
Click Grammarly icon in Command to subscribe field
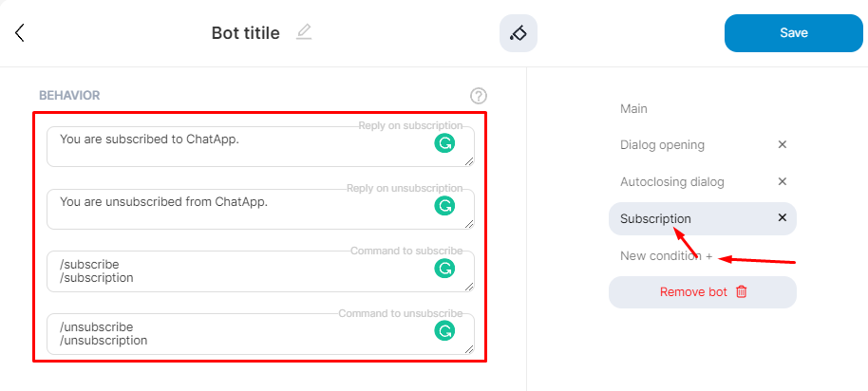tap(444, 269)
